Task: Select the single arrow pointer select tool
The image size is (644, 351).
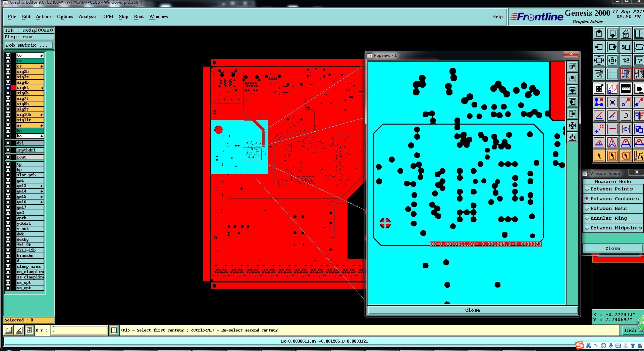Action: coord(599,156)
